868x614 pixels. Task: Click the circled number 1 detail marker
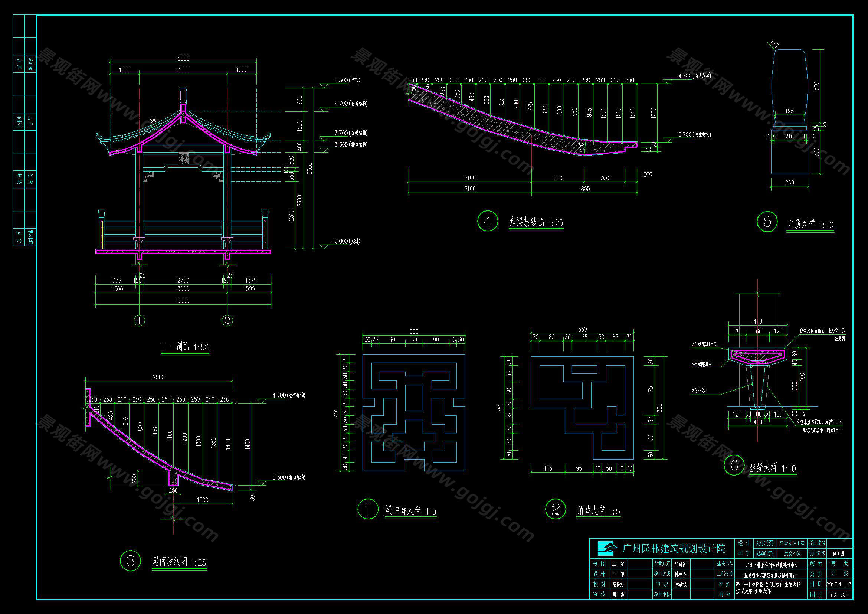[x=368, y=509]
